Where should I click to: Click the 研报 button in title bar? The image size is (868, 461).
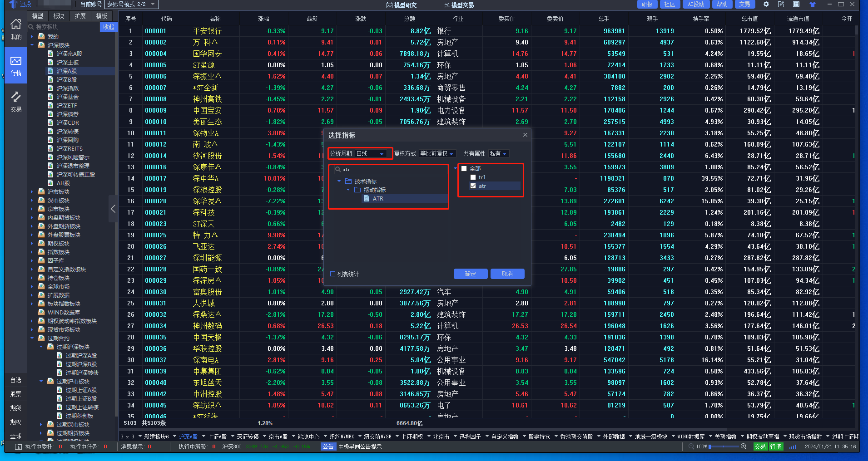[x=647, y=4]
